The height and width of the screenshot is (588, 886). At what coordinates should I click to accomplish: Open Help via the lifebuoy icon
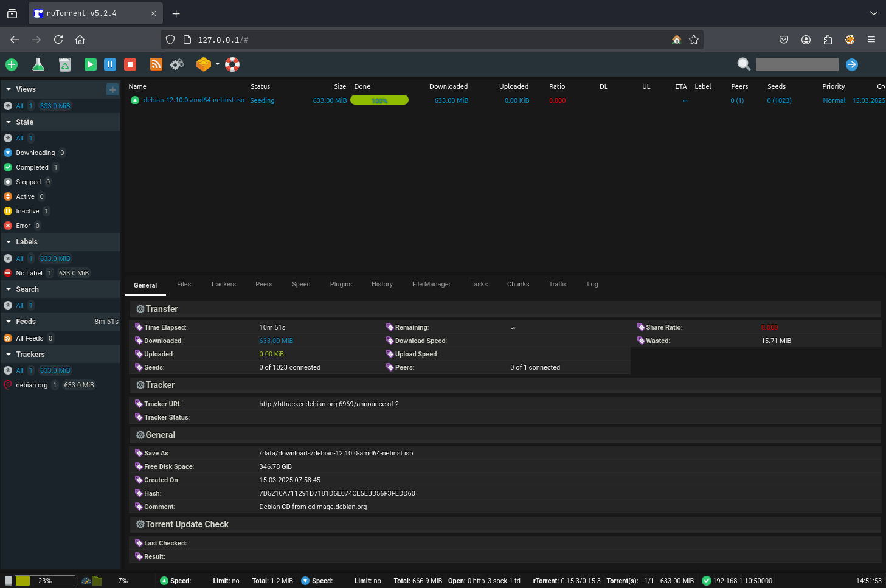(x=232, y=64)
